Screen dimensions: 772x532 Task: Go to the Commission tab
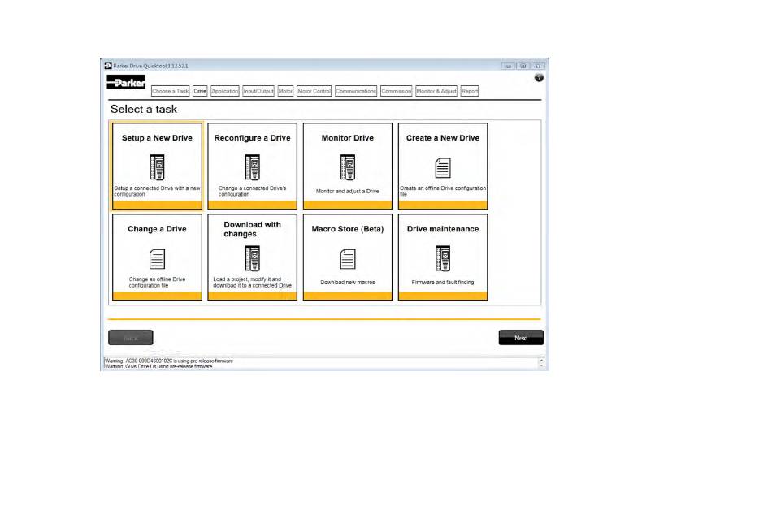[x=397, y=91]
